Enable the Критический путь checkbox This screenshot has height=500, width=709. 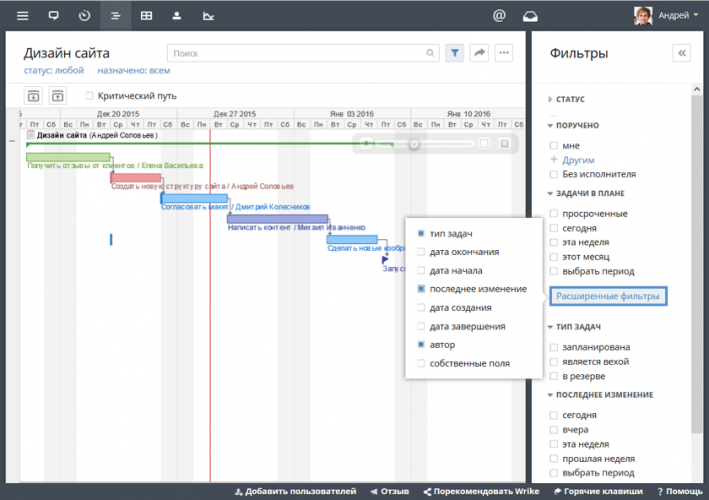tap(90, 96)
